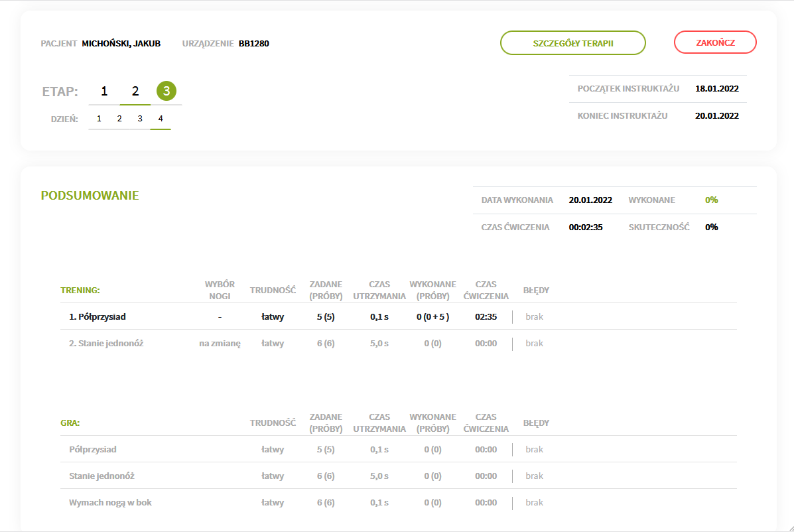Select Wymach nogą w bok game row
Screen dimensions: 794x532
point(110,503)
